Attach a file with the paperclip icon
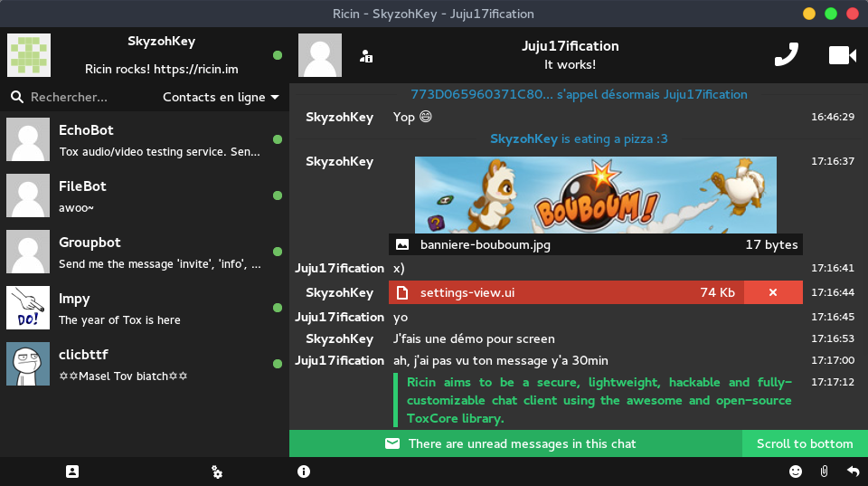Viewport: 868px width, 486px height. (825, 472)
